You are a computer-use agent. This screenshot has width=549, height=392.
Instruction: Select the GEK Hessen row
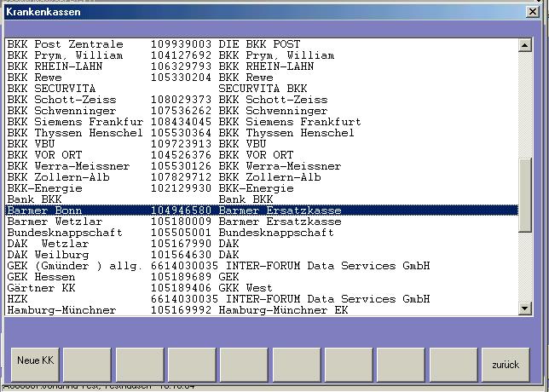click(x=262, y=277)
